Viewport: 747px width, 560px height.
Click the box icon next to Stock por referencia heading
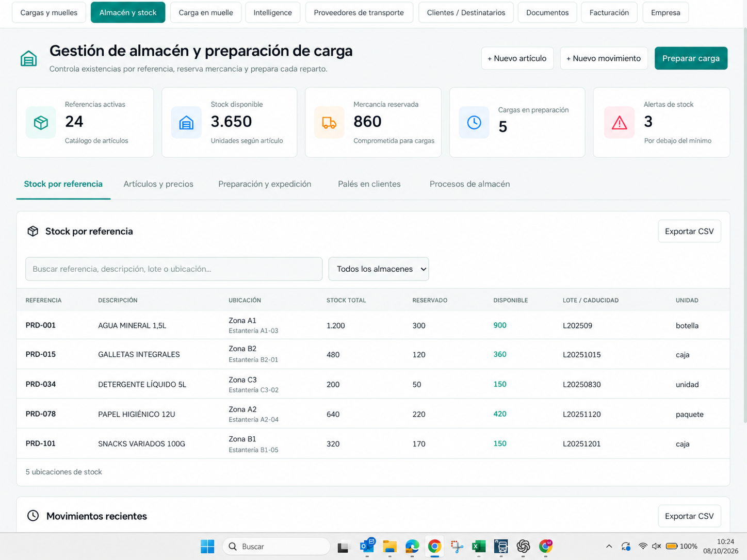coord(33,231)
